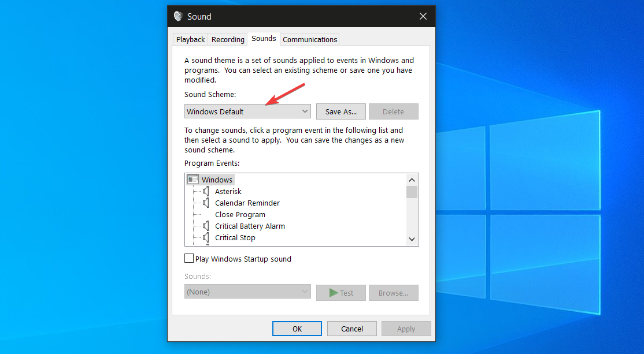Screen dimensions: 644x354
Task: Switch to the Recording tab
Action: point(228,39)
